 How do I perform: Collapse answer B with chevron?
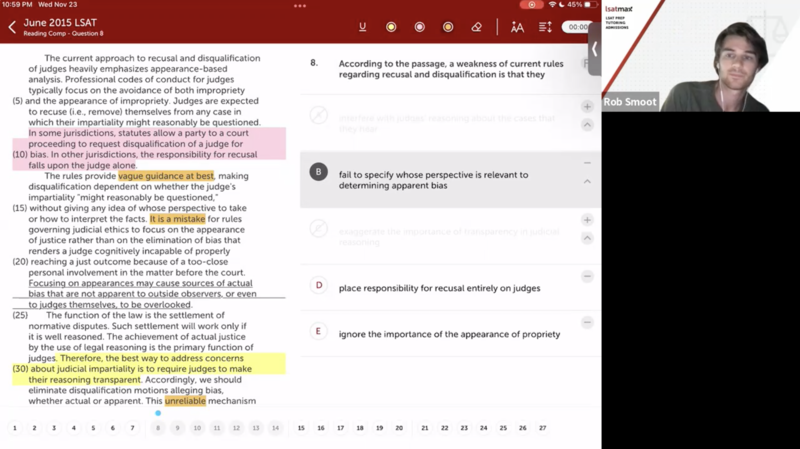click(587, 182)
